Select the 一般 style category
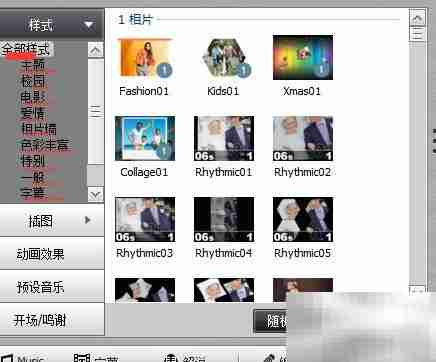 [x=33, y=177]
